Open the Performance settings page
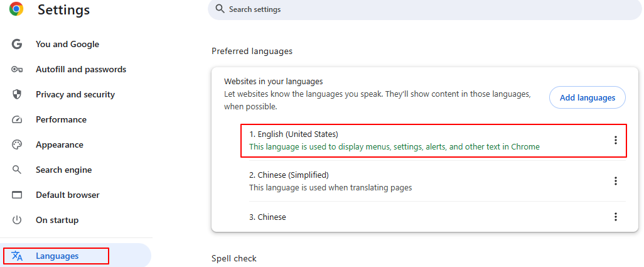The width and height of the screenshot is (644, 267). tap(61, 120)
